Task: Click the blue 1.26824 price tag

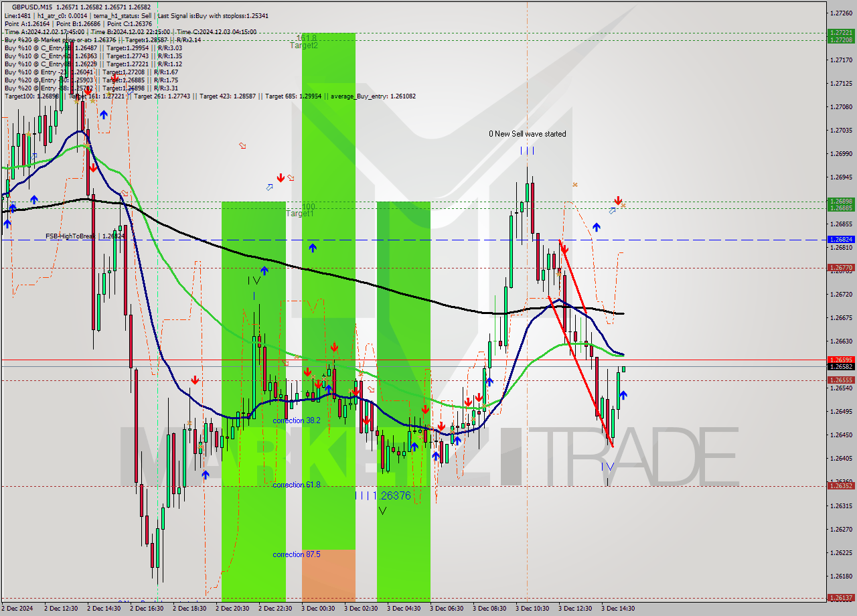Action: 841,239
